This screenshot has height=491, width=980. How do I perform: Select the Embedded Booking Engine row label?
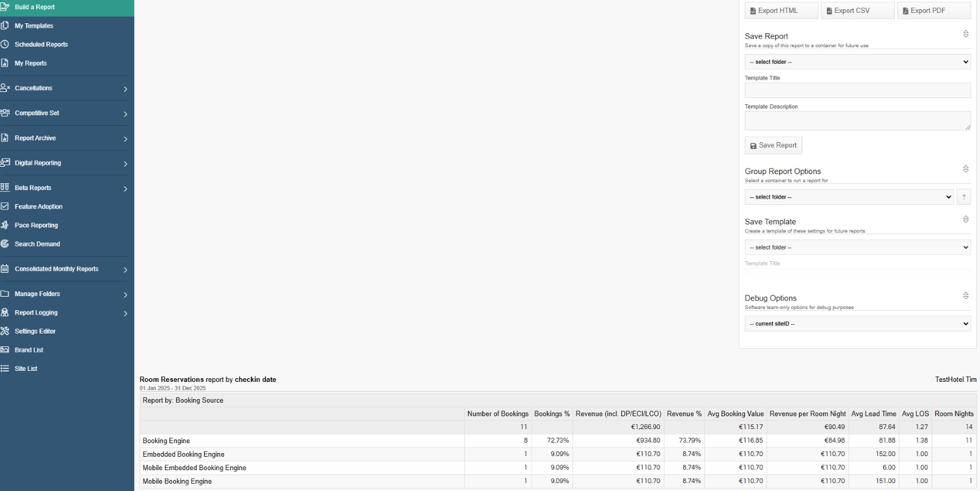(x=184, y=454)
